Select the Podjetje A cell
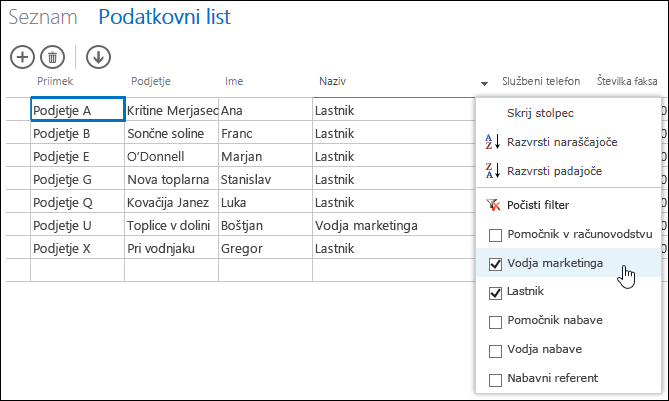This screenshot has width=669, height=401. click(x=78, y=109)
